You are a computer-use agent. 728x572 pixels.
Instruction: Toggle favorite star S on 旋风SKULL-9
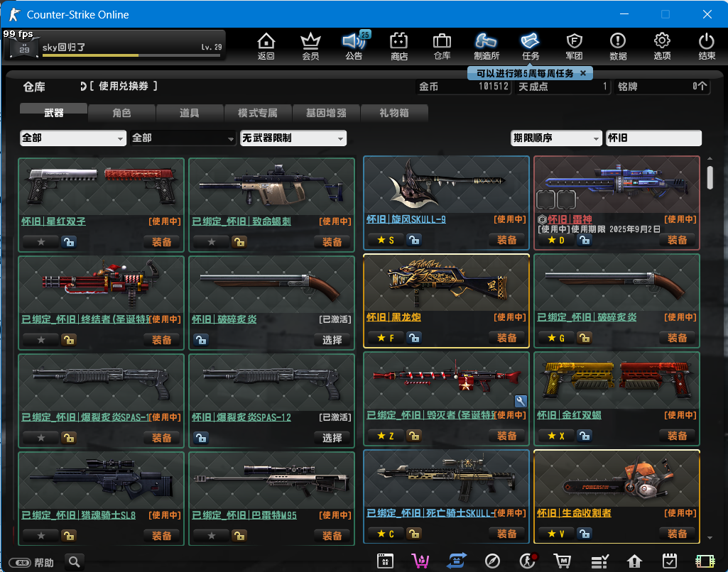pyautogui.click(x=386, y=240)
